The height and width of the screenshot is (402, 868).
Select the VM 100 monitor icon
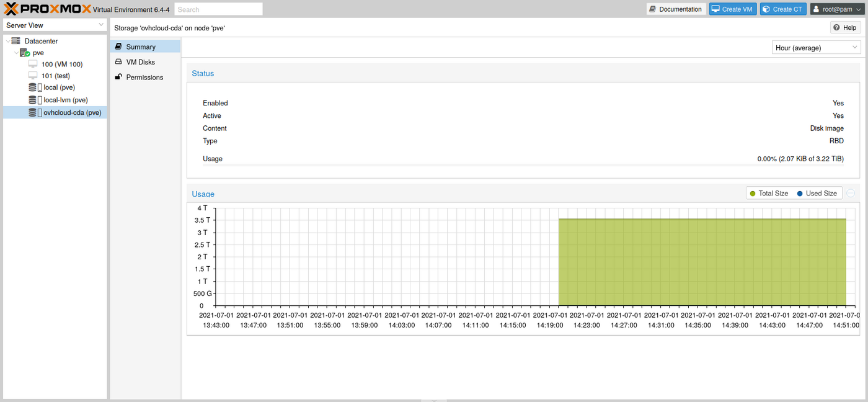(x=33, y=64)
